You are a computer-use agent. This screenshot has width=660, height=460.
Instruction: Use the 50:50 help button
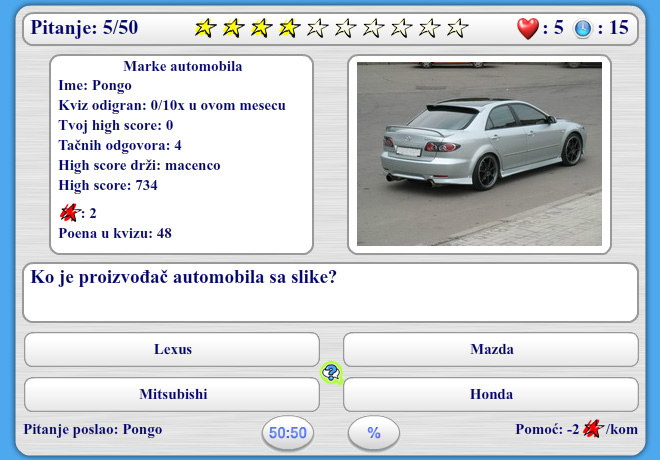(x=288, y=433)
